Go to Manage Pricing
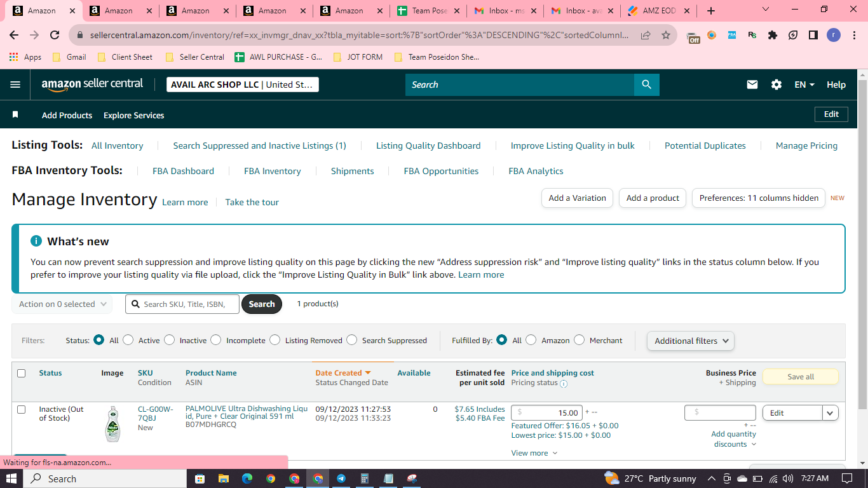This screenshot has height=488, width=868. 806,146
